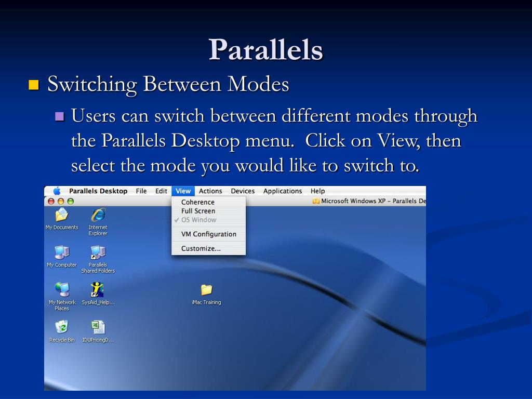Open the File menu
This screenshot has width=532, height=399.
141,191
